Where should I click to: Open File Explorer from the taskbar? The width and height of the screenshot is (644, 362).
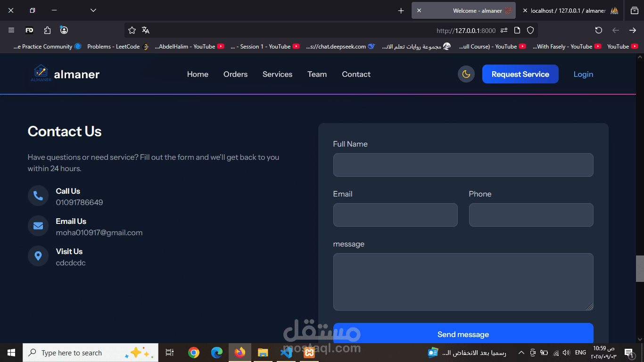(263, 353)
